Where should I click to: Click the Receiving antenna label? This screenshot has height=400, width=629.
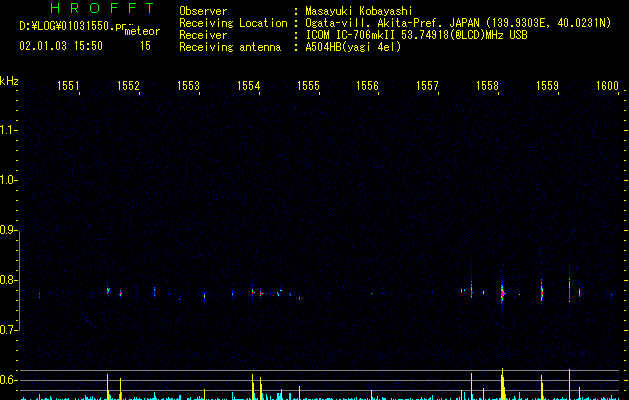pos(230,47)
